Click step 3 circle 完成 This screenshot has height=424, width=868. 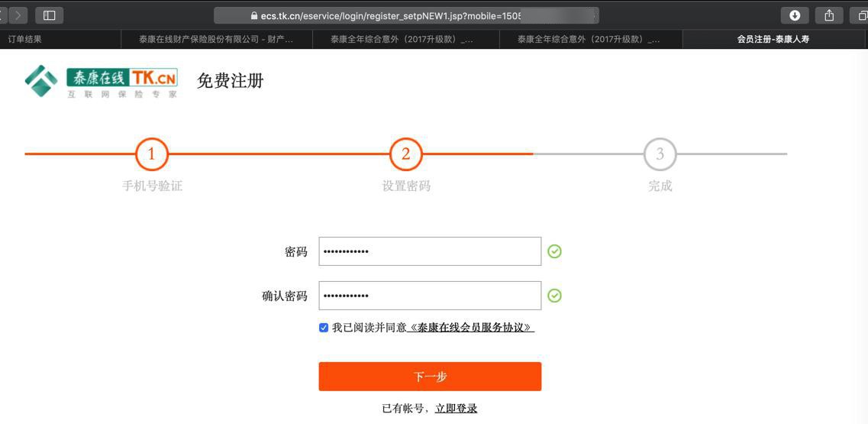660,154
